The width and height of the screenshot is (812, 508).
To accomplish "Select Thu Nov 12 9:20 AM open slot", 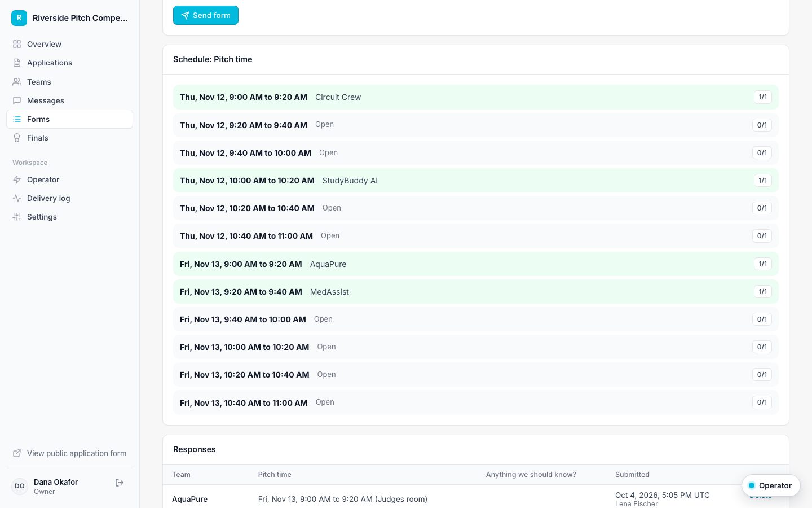I will tap(476, 125).
